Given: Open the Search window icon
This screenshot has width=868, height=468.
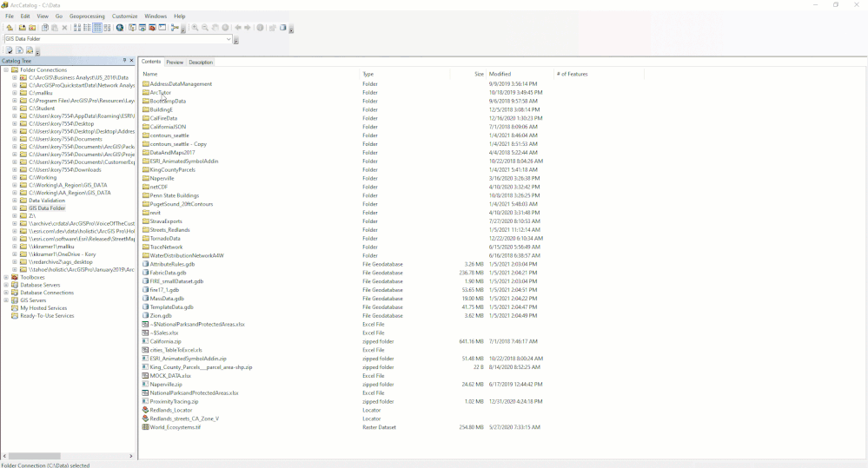Looking at the screenshot, I should [142, 28].
